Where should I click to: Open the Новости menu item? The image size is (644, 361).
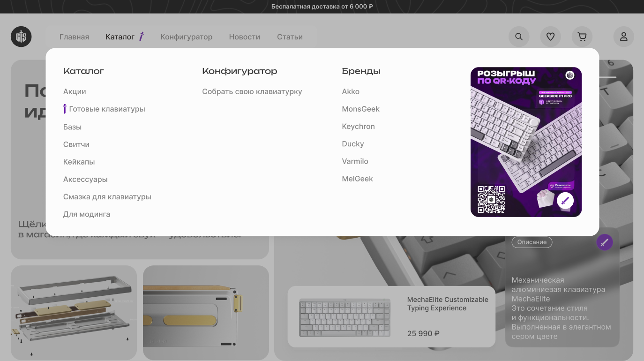coord(244,37)
